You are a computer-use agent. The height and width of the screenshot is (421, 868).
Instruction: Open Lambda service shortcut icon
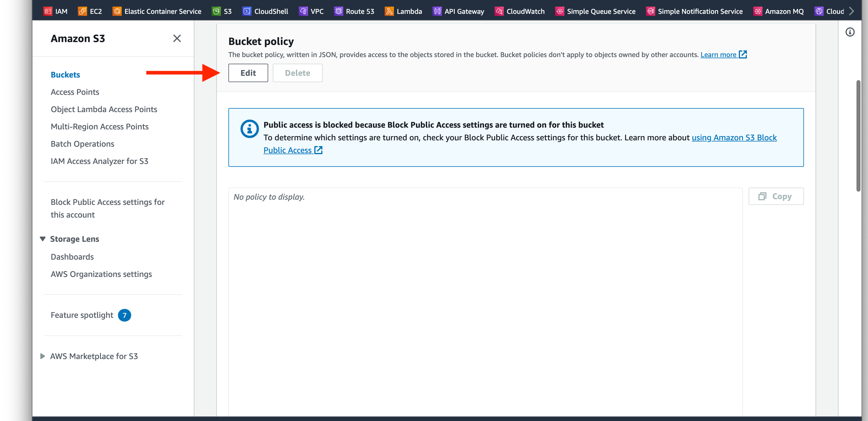tap(389, 11)
